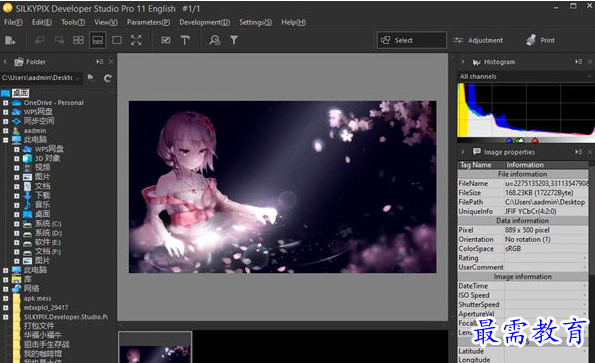
Task: Refresh the folder path
Action: [107, 78]
